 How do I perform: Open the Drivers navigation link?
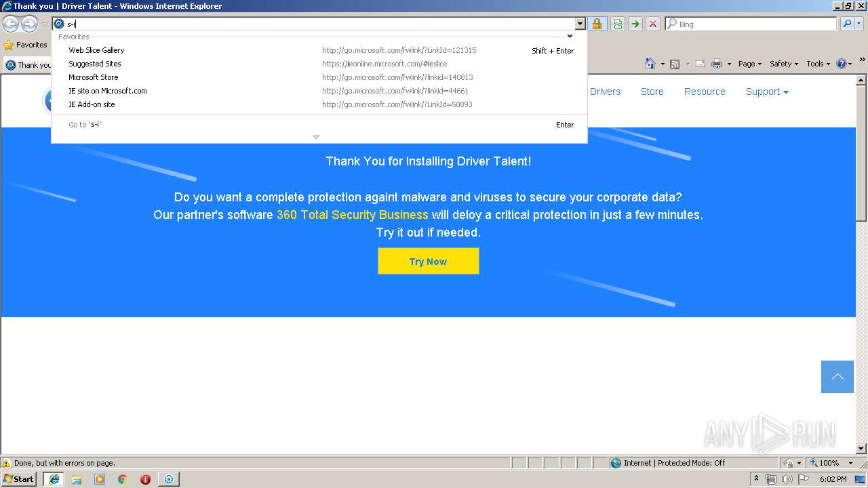coord(605,91)
